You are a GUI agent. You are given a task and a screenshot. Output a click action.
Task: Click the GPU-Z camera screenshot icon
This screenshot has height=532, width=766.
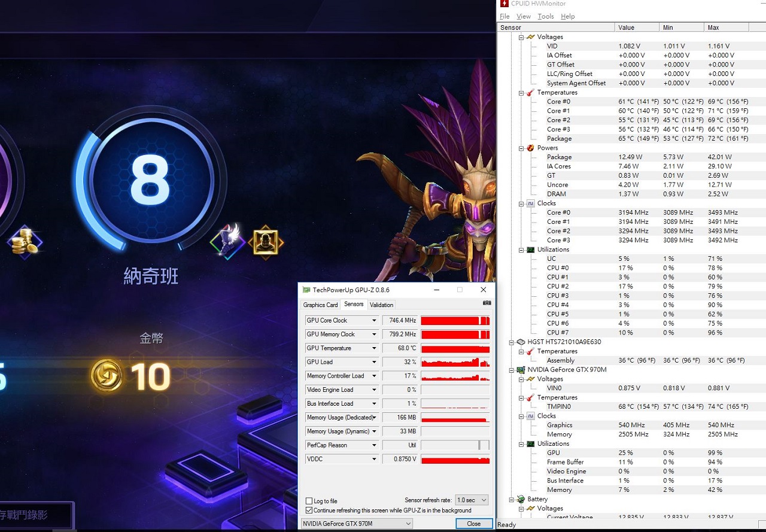pos(487,303)
